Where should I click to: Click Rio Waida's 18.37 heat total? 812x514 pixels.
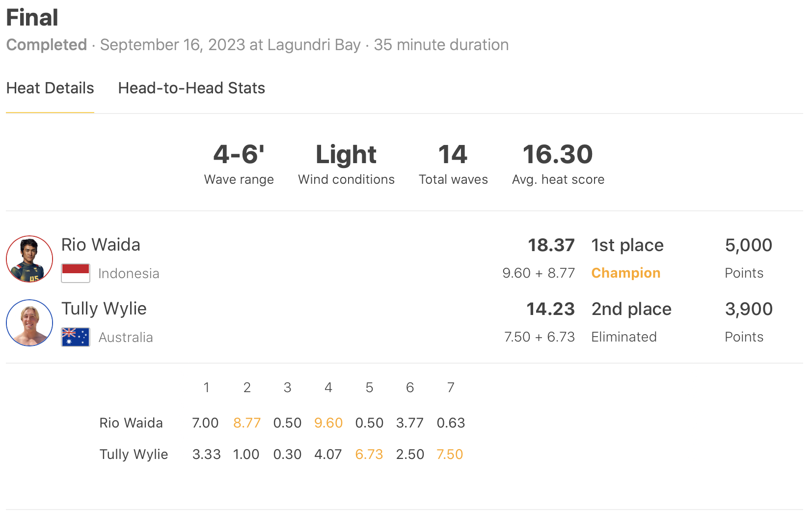tap(551, 245)
